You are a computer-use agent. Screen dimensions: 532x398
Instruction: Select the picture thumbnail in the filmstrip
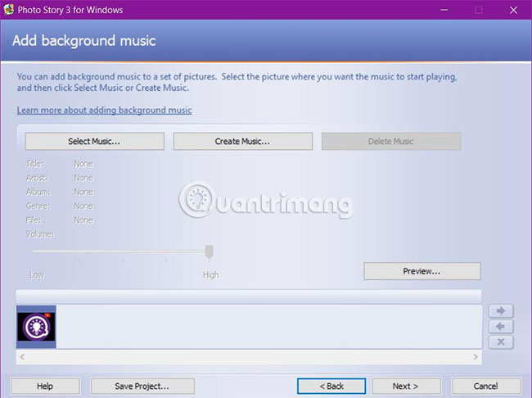(x=36, y=327)
